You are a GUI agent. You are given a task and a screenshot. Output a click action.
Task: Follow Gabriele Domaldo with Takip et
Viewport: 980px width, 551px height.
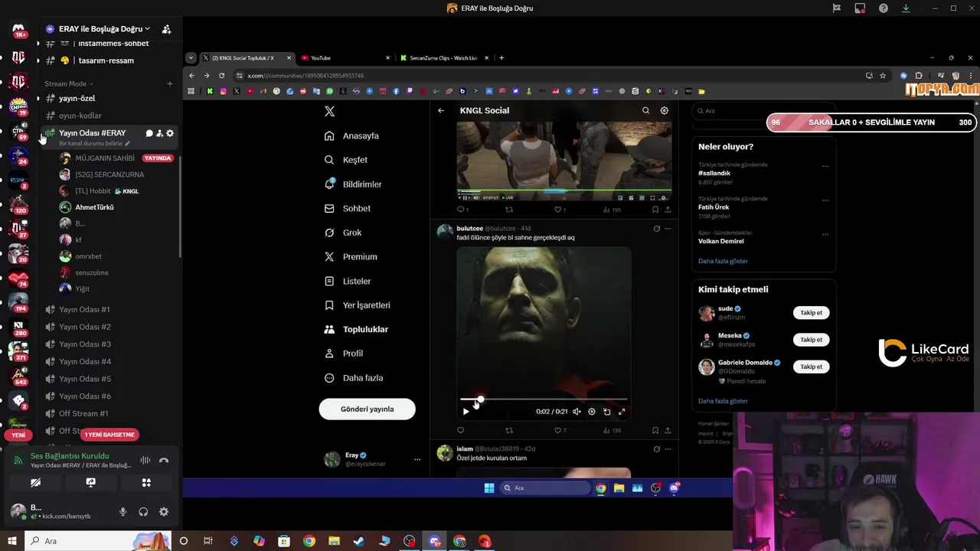click(x=811, y=367)
